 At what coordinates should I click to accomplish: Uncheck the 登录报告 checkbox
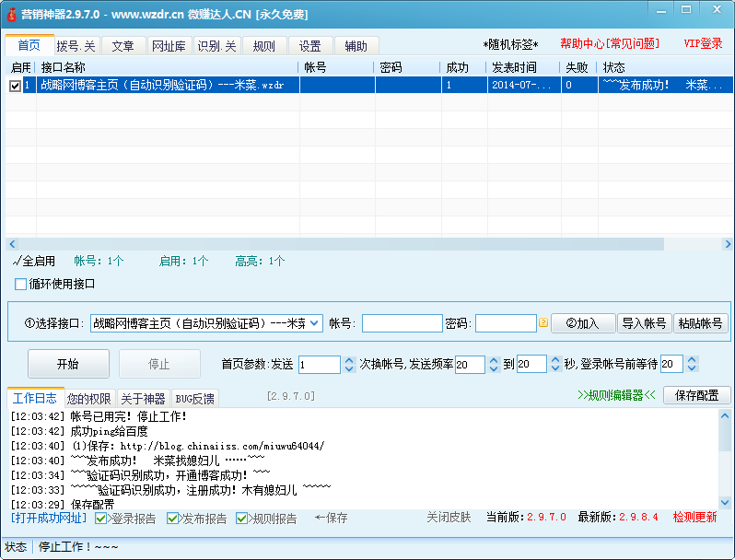pyautogui.click(x=101, y=519)
